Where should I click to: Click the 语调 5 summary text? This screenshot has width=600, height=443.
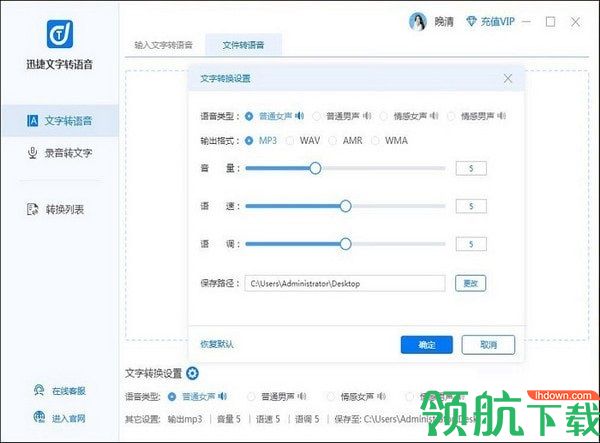point(307,419)
